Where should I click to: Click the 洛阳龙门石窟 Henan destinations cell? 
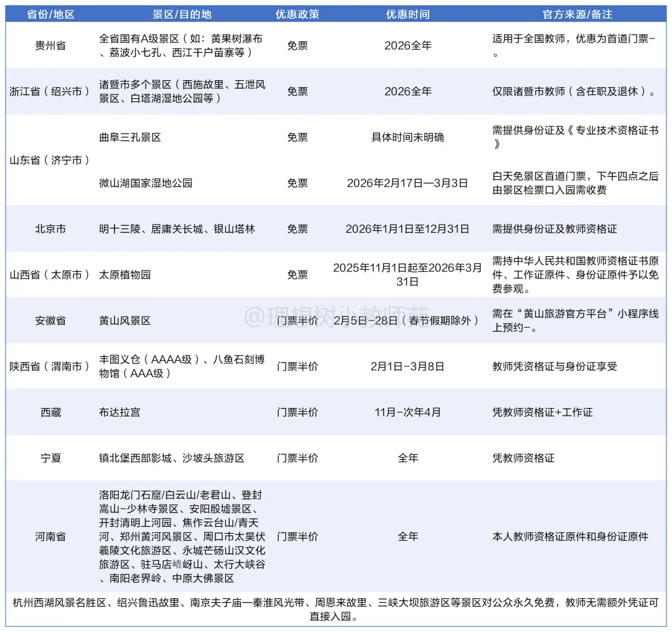182,536
